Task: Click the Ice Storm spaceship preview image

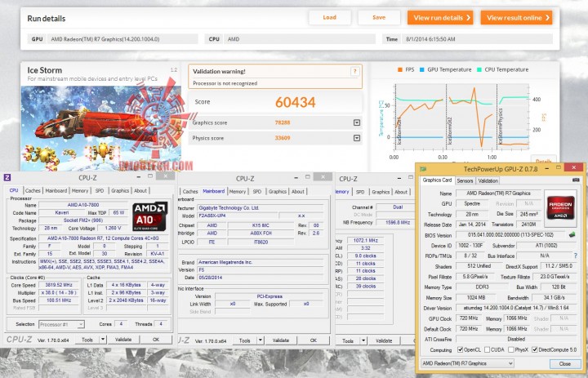Action: 101,129
